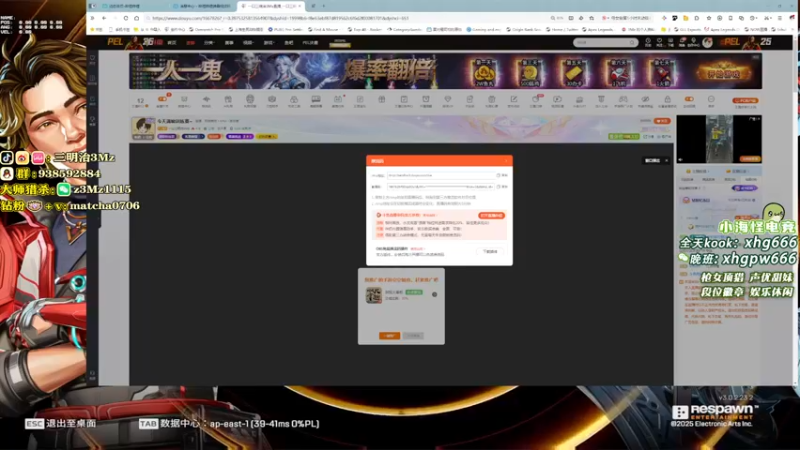
Task: Open the 鱼吧 navigation item
Action: pyautogui.click(x=289, y=43)
